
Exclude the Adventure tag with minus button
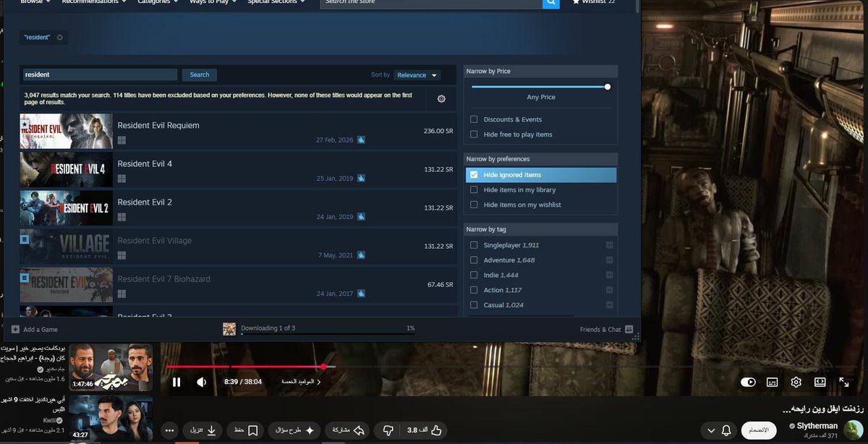pos(609,260)
